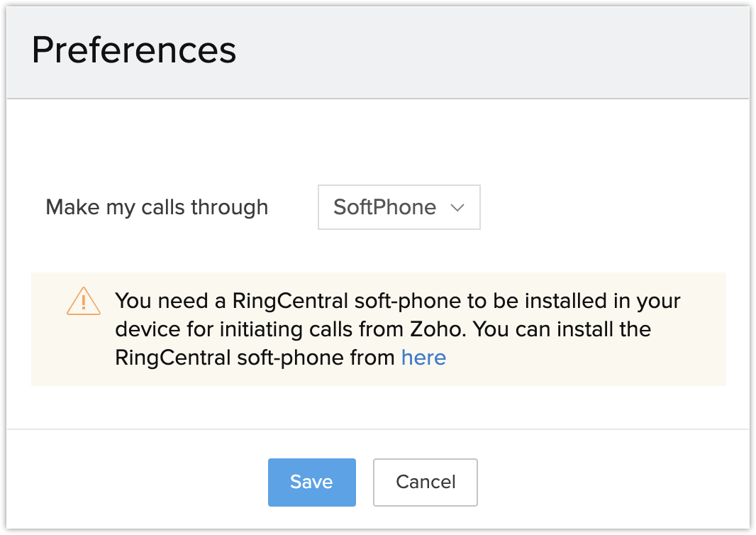Cancel the Preferences dialog
Screen dimensions: 756x535
[x=425, y=482]
